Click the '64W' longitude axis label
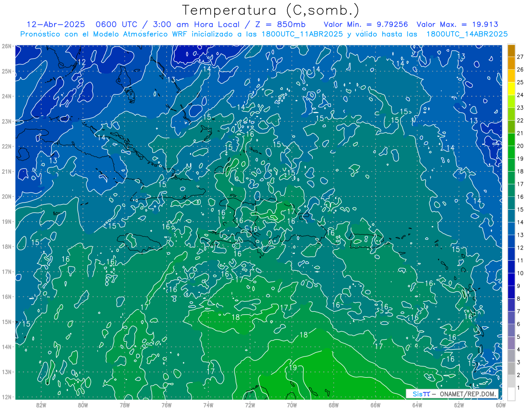Screen dimensions: 532x411 click(417, 405)
